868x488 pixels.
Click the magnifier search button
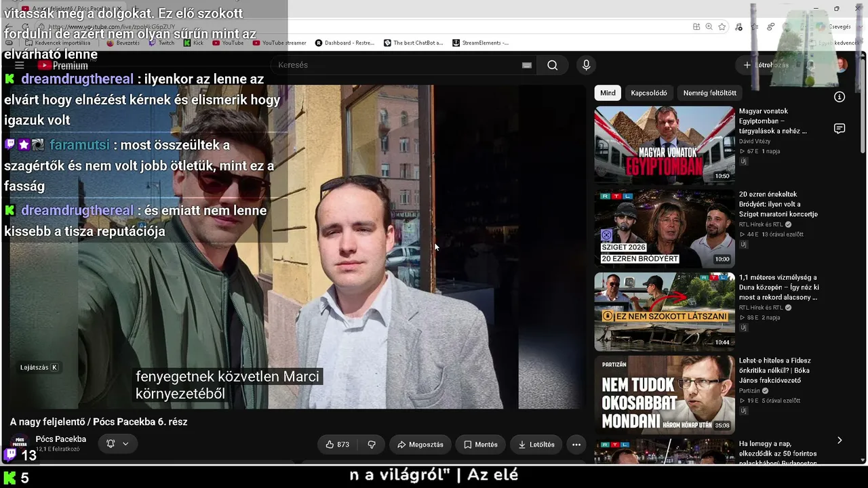coord(553,65)
